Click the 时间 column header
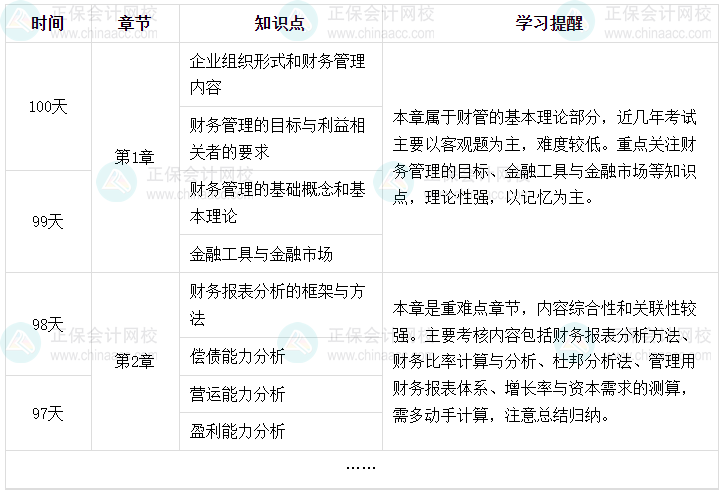 click(47, 23)
